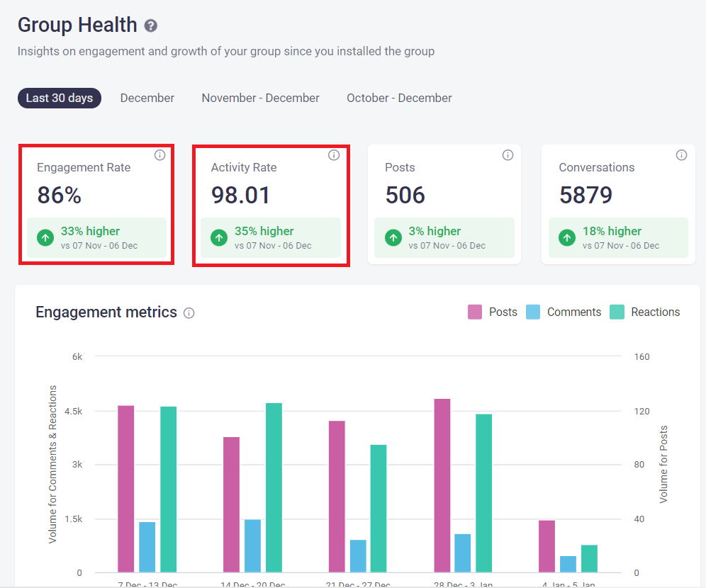Click the 33% higher text
This screenshot has width=706, height=588.
pyautogui.click(x=91, y=231)
